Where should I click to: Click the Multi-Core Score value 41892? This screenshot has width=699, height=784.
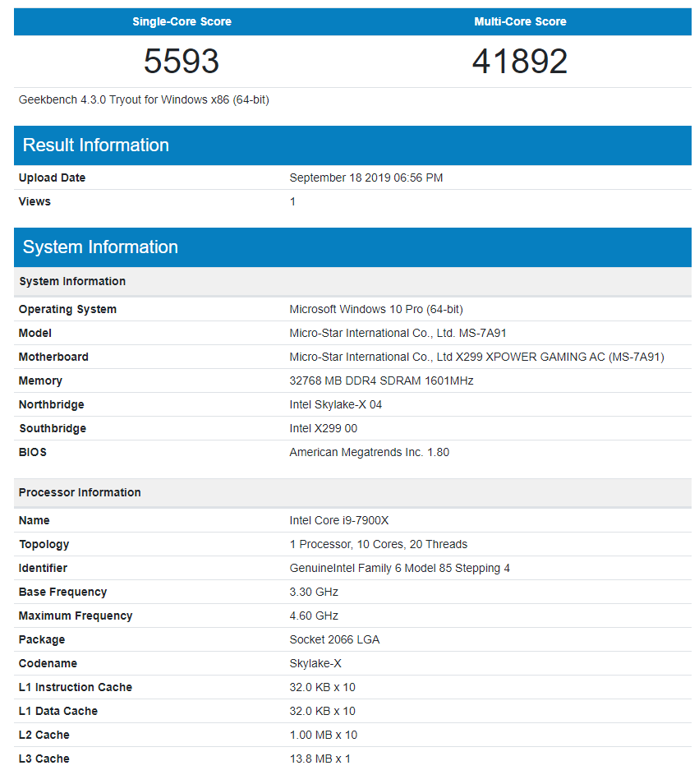[520, 61]
